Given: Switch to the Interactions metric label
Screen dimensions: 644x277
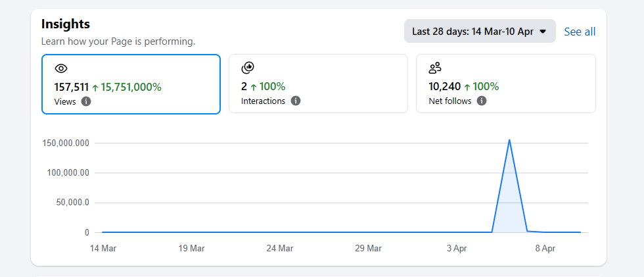Looking at the screenshot, I should [x=263, y=101].
